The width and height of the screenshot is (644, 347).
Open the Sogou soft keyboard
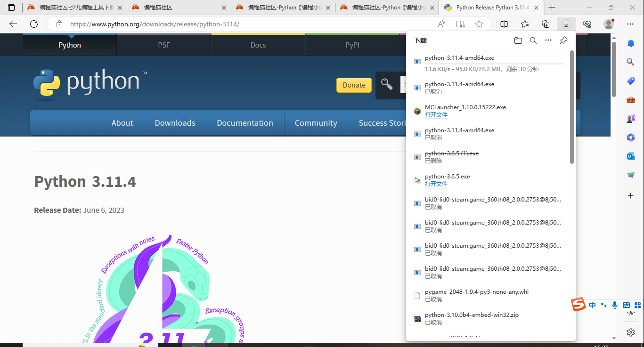(626, 305)
